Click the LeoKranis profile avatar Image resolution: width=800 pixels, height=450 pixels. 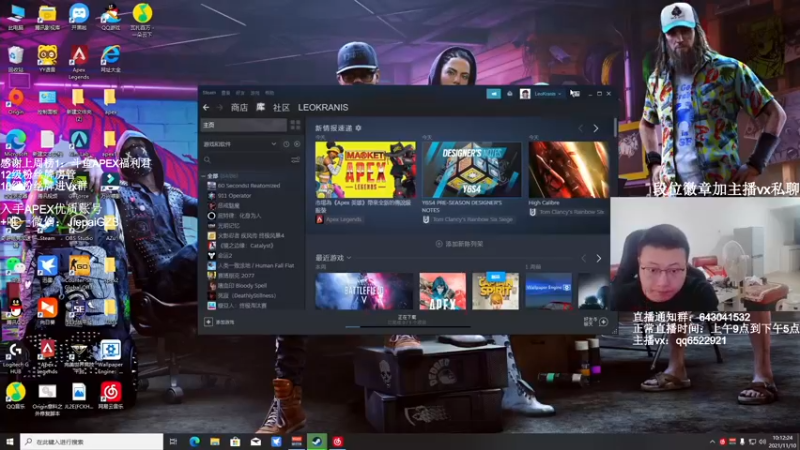pos(525,94)
